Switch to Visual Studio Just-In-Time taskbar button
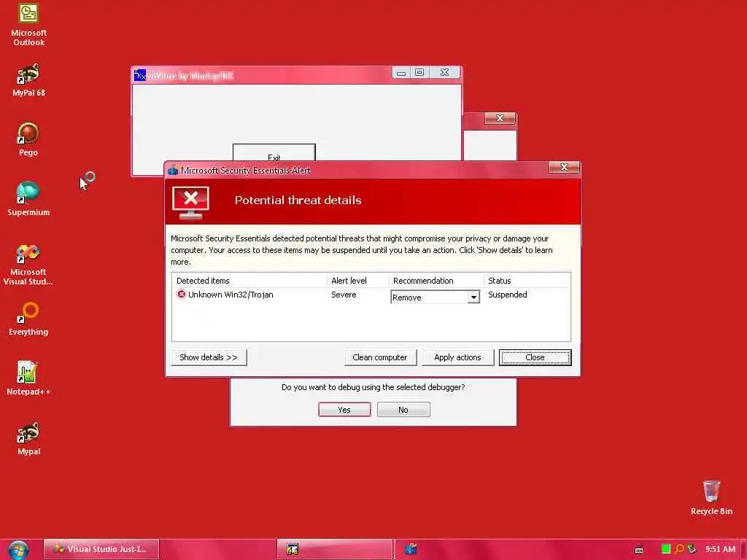Screen dimensions: 747x560 (101, 549)
